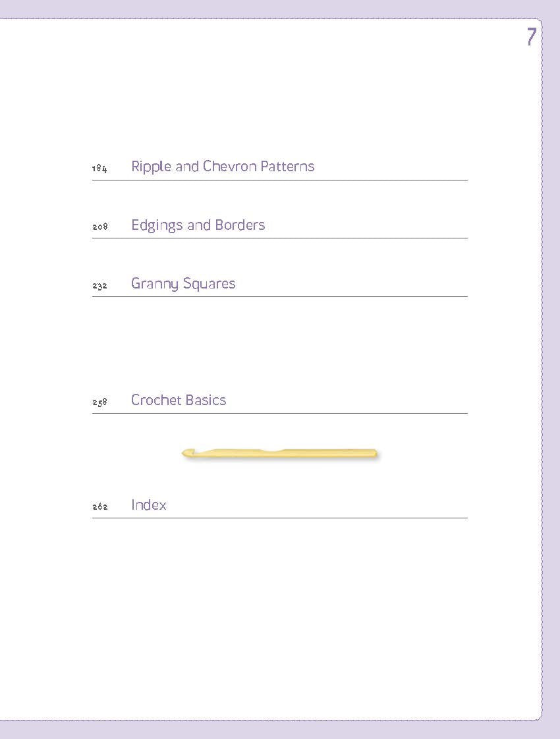Select page number 262
The image size is (560, 739).
99,507
